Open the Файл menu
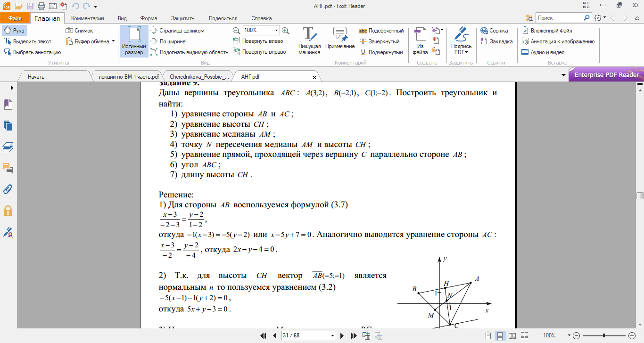The width and height of the screenshot is (644, 343). 15,18
